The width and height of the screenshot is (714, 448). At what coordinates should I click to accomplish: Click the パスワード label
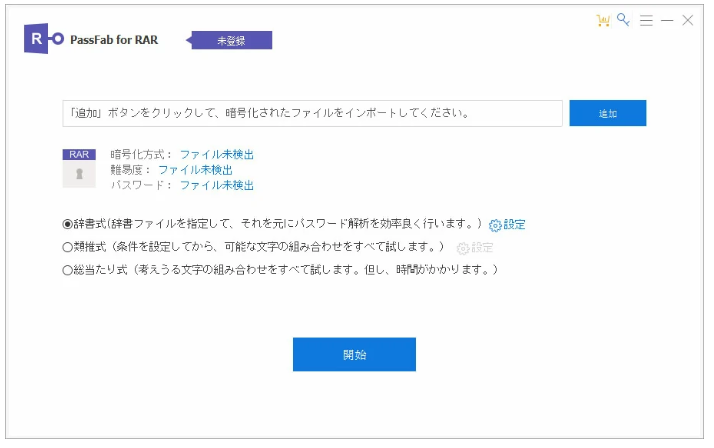click(x=141, y=185)
